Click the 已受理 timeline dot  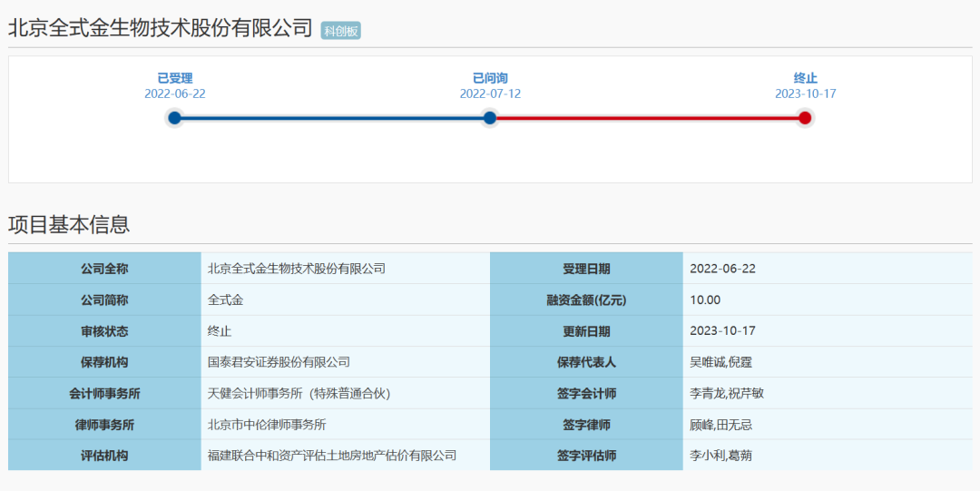pyautogui.click(x=175, y=118)
